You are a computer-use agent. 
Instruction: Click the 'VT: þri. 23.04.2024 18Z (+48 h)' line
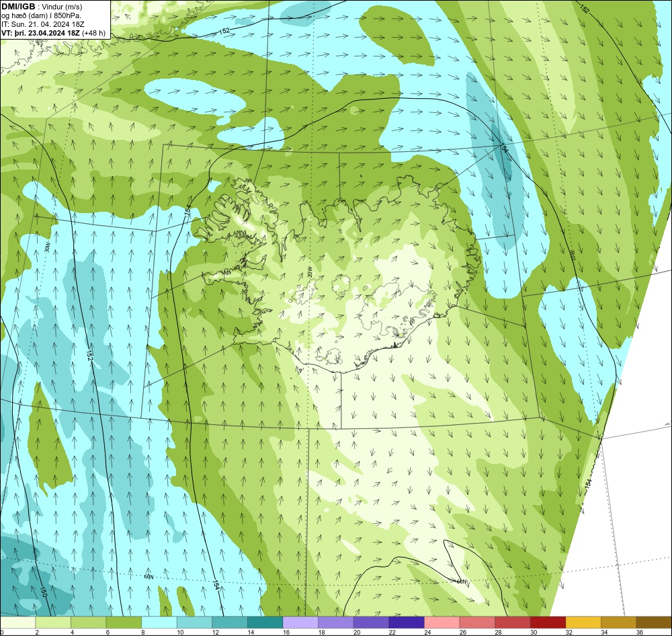(53, 33)
